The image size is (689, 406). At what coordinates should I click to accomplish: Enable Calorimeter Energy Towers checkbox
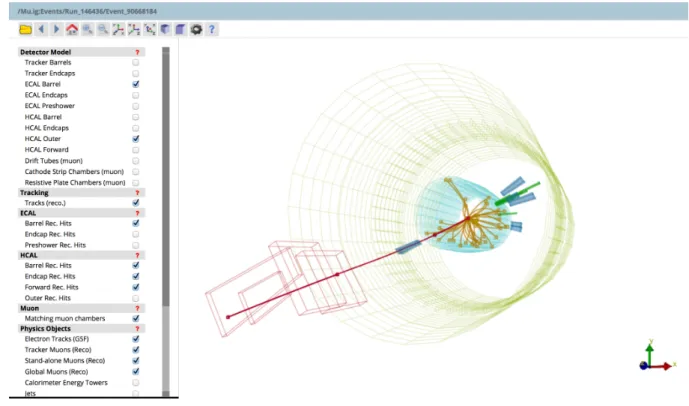click(x=136, y=383)
